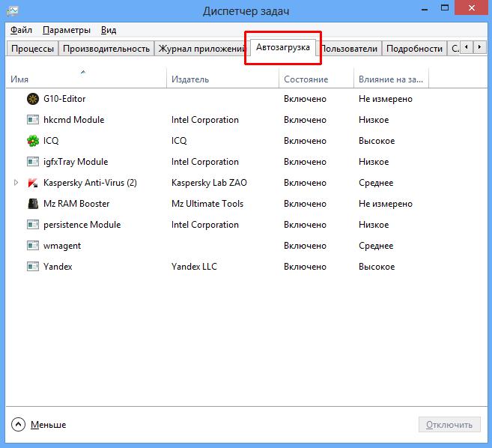The width and height of the screenshot is (492, 448).
Task: Click Intel Corporation publisher in hkcmd row
Action: pyautogui.click(x=205, y=120)
